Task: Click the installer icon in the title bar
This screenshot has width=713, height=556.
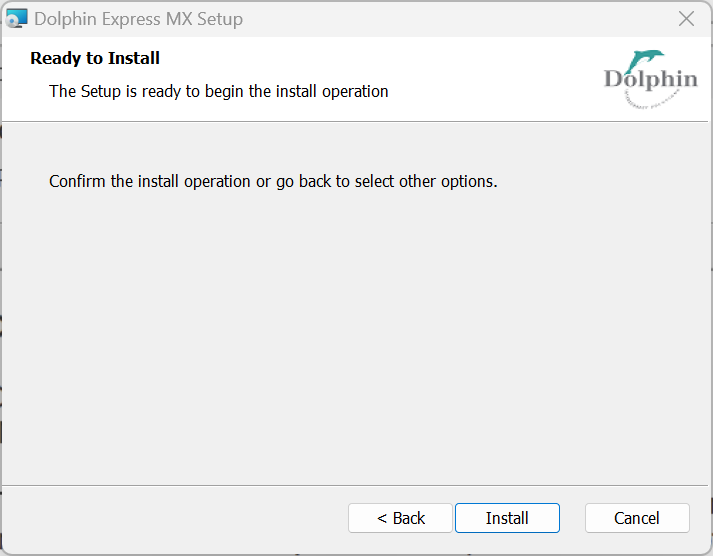Action: [x=16, y=19]
